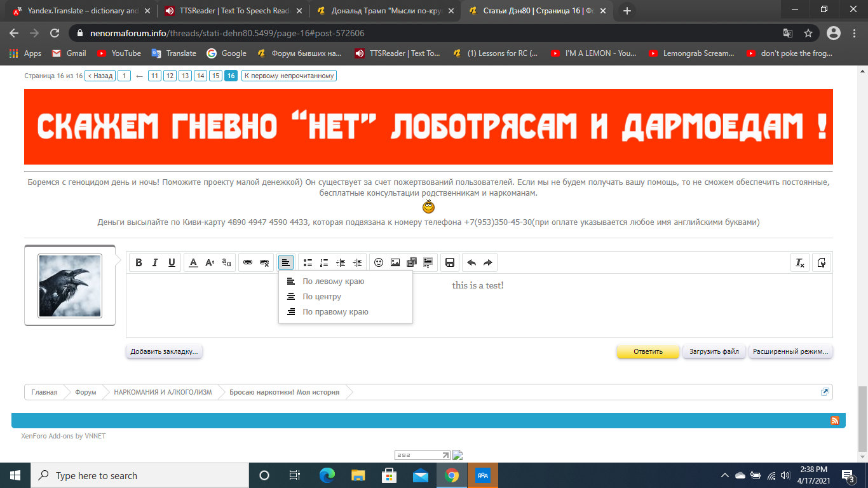The image size is (868, 488).
Task: Insert an unordered bullet list
Action: (x=308, y=262)
